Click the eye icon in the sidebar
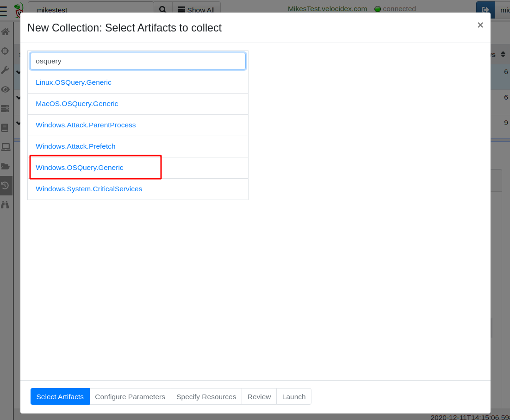This screenshot has height=420, width=510. 6,89
